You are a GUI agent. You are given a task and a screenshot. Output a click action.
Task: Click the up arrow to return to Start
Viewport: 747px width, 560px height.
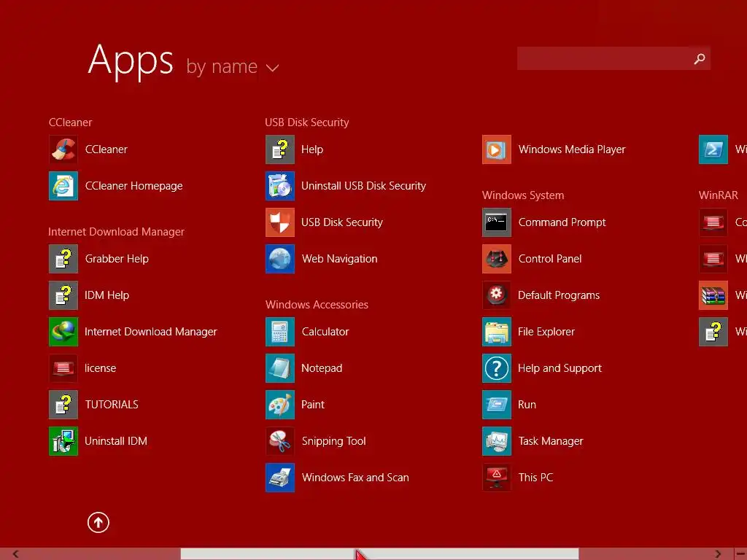click(98, 523)
